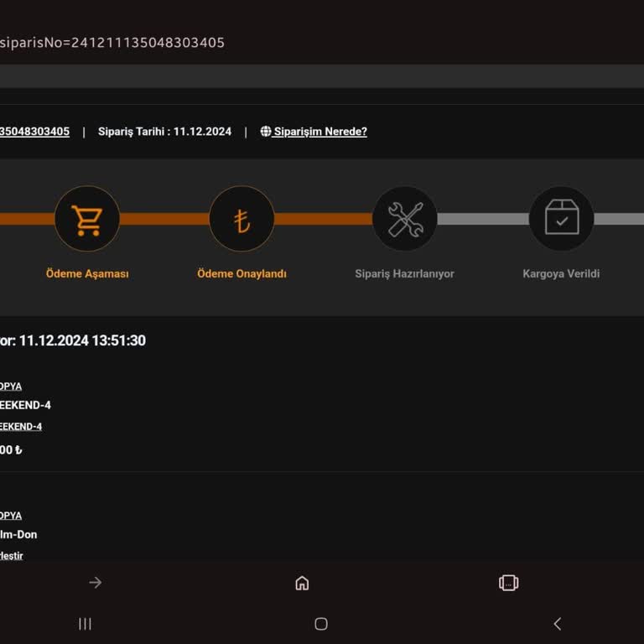The image size is (644, 644).
Task: Click the first OPYA link above EEKEND-4
Action: click(11, 387)
